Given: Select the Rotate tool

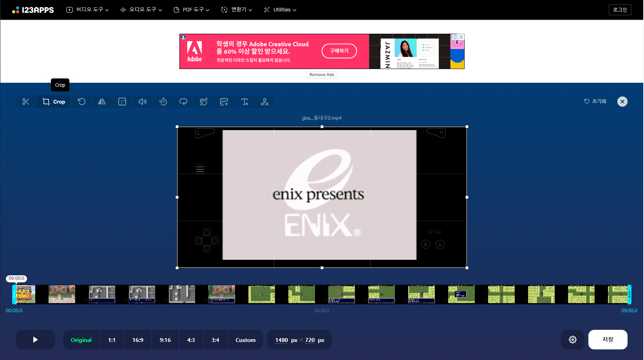Looking at the screenshot, I should pos(81,102).
